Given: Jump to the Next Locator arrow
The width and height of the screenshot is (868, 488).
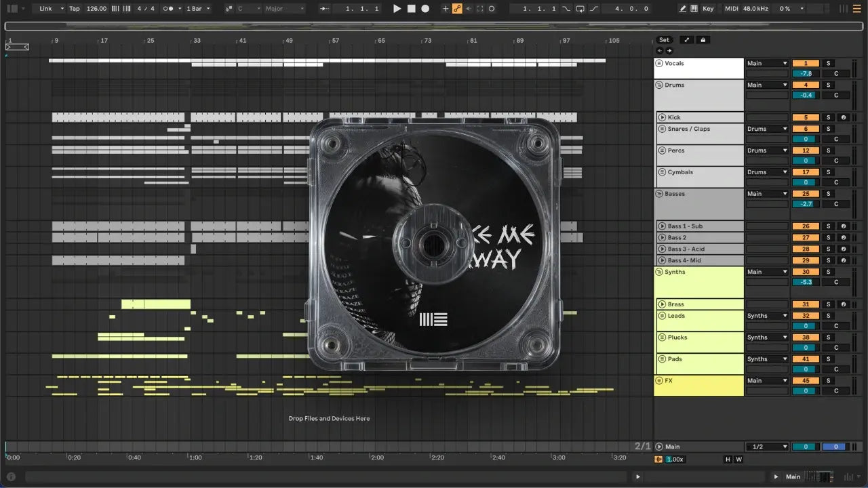Looking at the screenshot, I should coord(669,51).
